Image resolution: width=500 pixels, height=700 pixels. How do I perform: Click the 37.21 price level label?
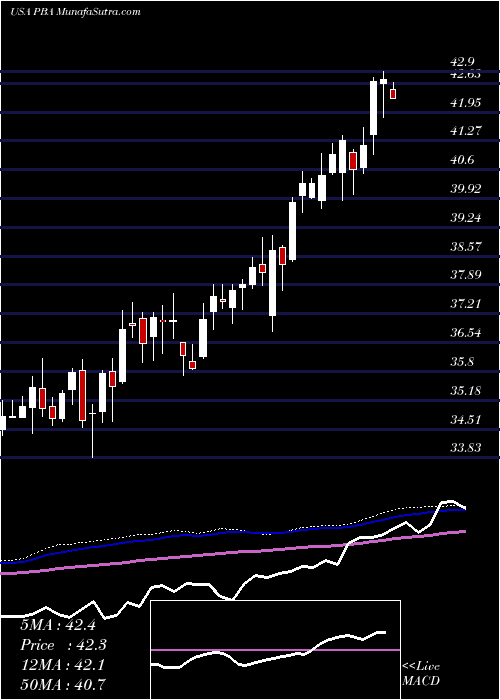[x=466, y=304]
